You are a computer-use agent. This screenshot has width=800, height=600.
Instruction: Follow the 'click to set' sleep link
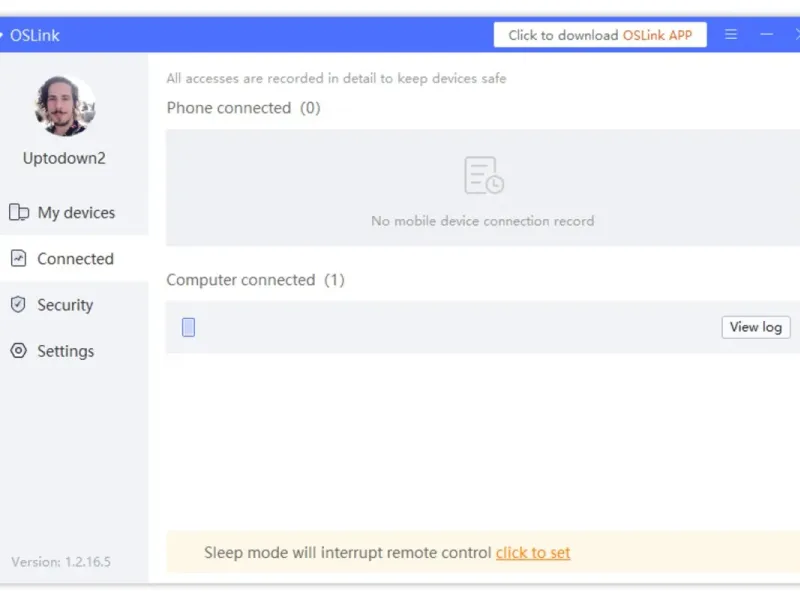tap(533, 553)
